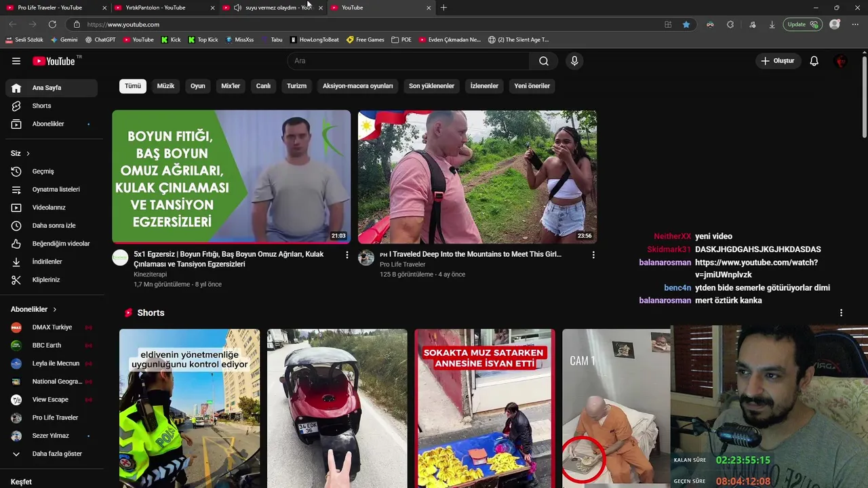Open Sezer Yılmaz subscription channel
868x488 pixels.
tap(52, 436)
